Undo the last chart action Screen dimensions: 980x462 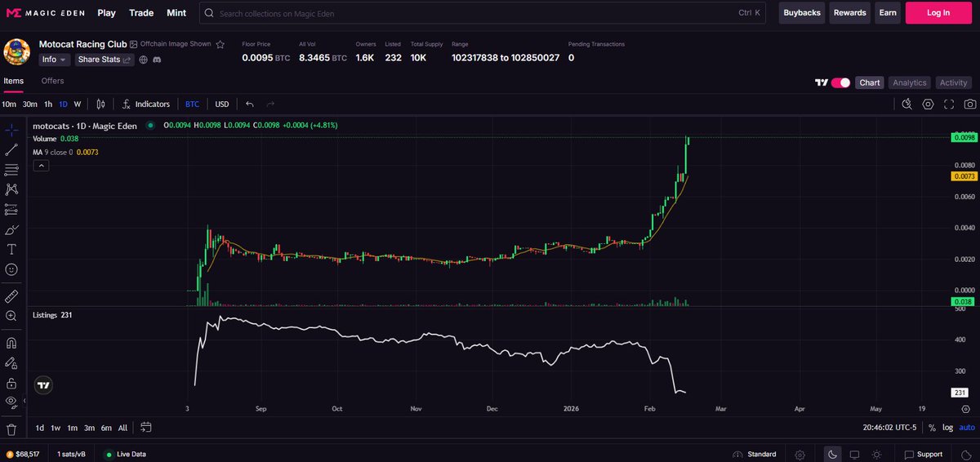pos(250,104)
